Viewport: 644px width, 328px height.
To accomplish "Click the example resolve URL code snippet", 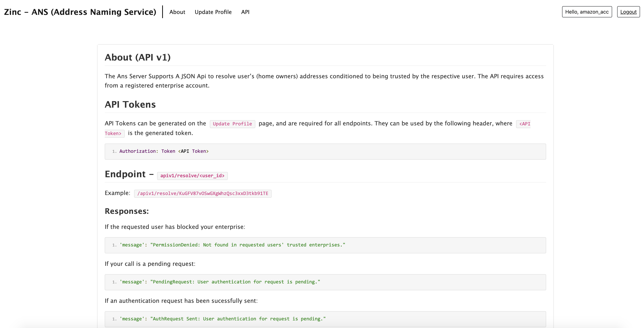I will [x=203, y=194].
